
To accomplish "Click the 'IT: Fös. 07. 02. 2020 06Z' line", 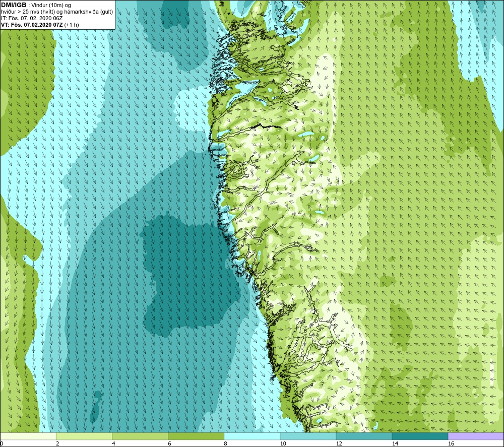I will point(32,18).
